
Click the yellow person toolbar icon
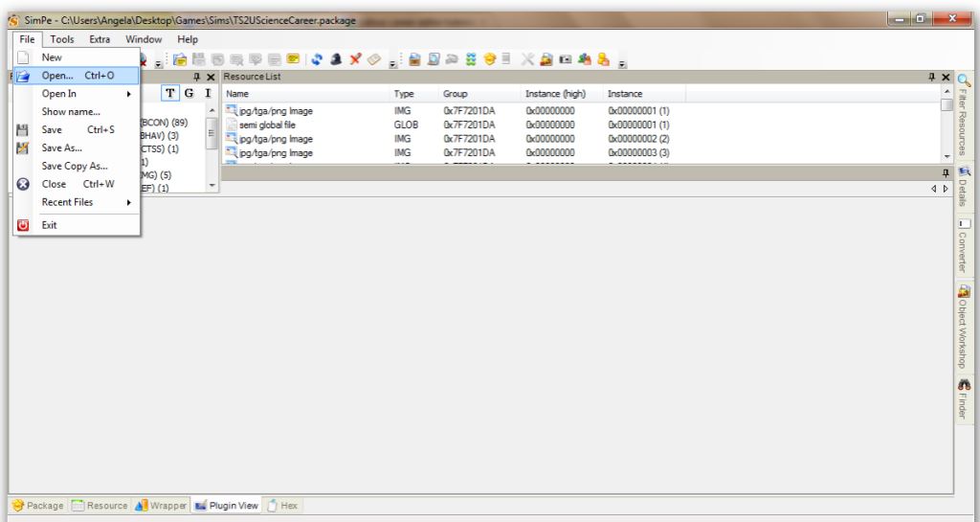pos(603,59)
